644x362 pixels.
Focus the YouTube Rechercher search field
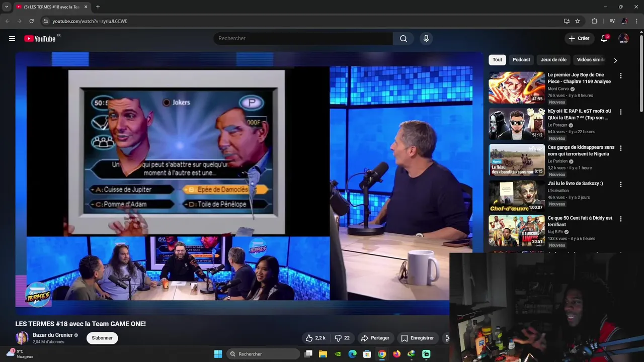click(303, 39)
